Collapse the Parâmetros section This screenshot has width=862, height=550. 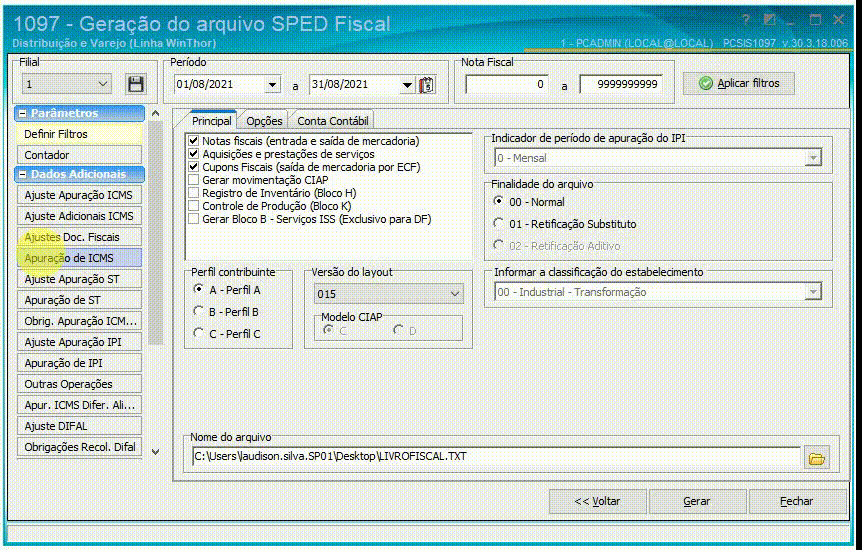pos(23,113)
